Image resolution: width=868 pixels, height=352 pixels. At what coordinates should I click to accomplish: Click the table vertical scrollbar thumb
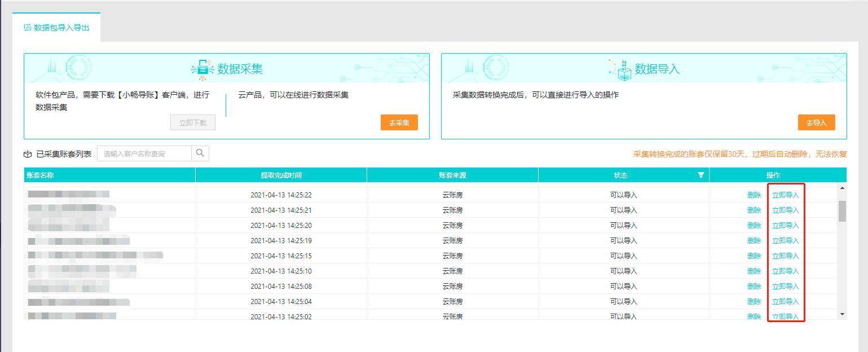(843, 211)
